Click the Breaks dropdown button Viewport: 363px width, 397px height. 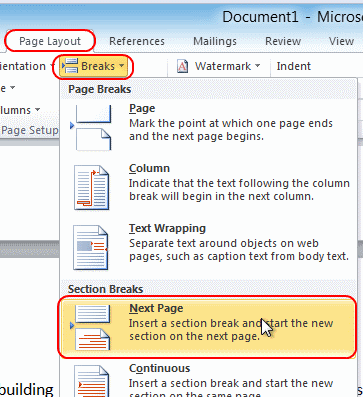[x=93, y=66]
